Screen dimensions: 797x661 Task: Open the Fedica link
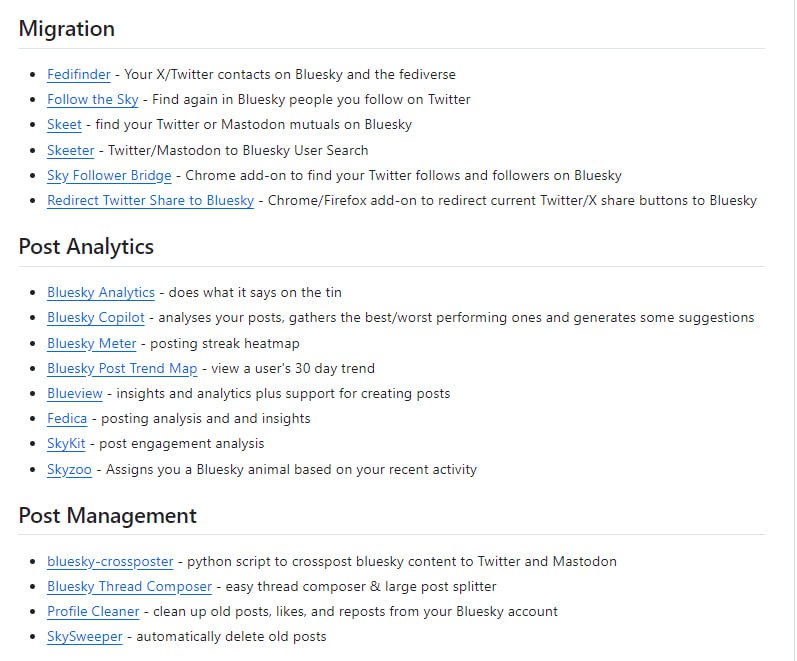(x=67, y=418)
